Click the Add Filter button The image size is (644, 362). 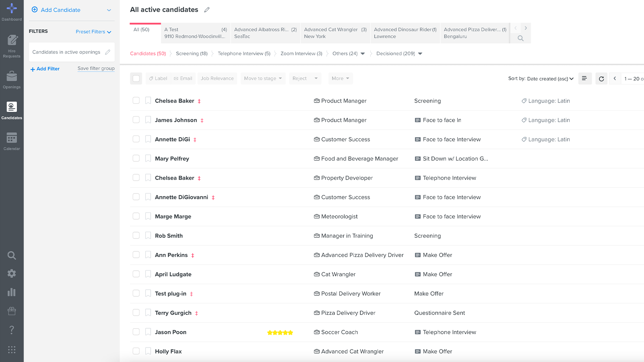[45, 69]
